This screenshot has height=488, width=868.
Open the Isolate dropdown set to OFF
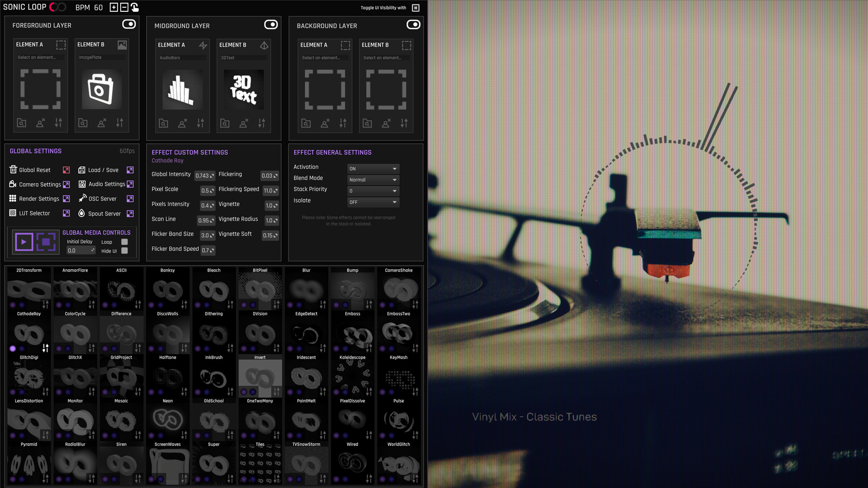373,202
